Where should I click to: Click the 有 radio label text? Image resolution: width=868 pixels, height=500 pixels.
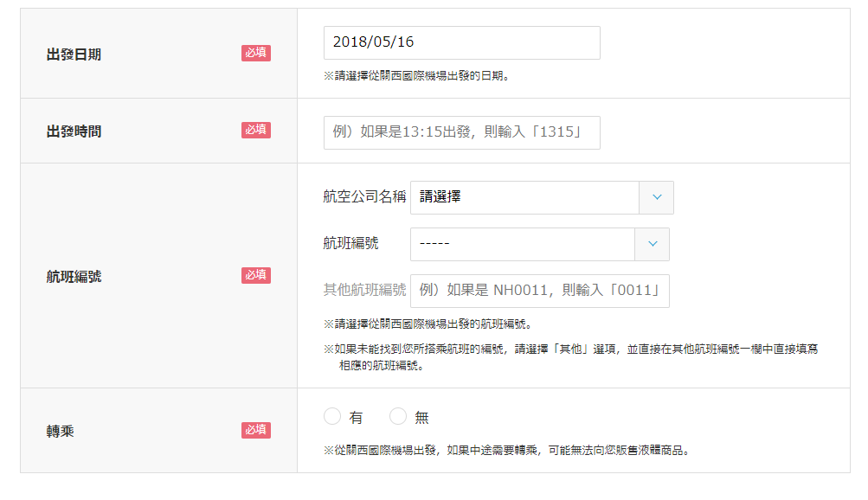pyautogui.click(x=356, y=418)
